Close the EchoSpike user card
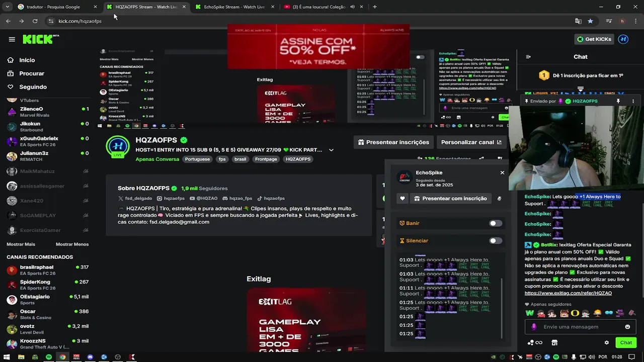 pos(502,172)
